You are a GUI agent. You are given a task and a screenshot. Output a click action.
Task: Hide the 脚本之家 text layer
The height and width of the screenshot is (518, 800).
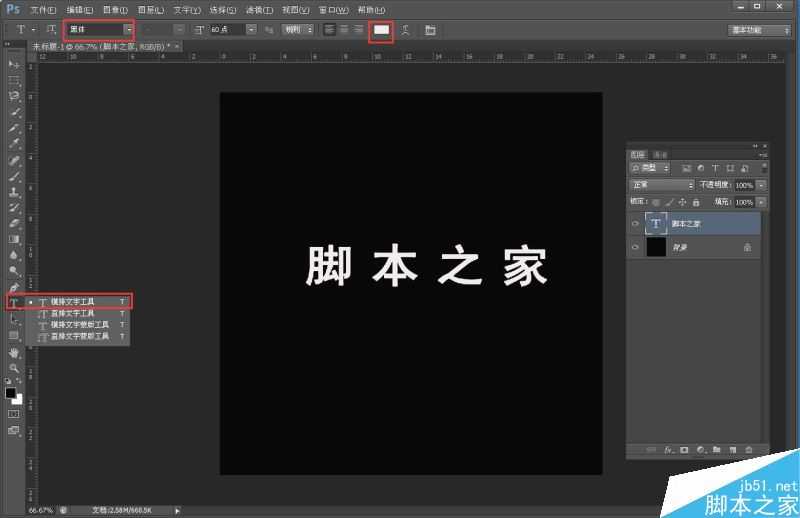click(635, 224)
